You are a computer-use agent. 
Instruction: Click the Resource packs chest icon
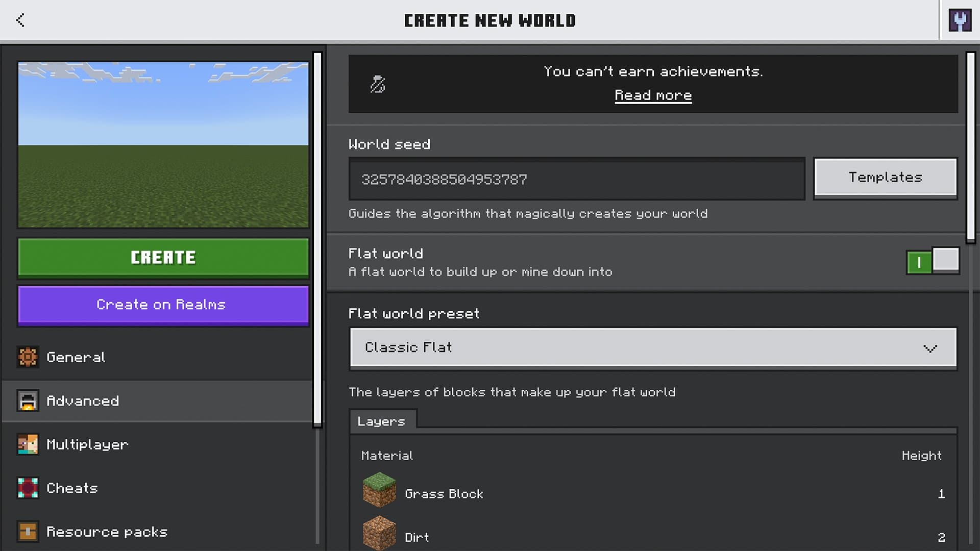[x=28, y=532]
